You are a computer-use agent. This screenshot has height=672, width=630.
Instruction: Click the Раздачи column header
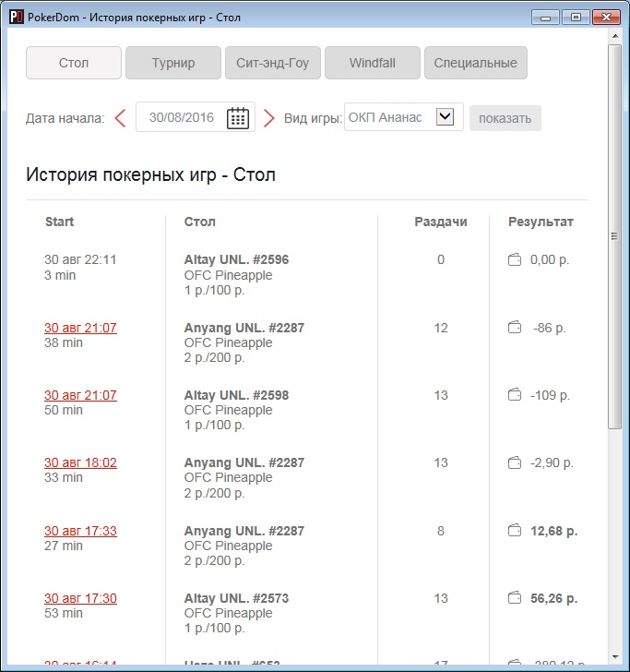point(441,222)
